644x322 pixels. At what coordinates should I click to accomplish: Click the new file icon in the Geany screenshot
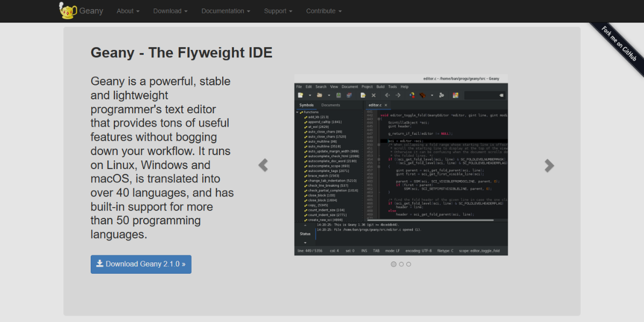click(301, 95)
